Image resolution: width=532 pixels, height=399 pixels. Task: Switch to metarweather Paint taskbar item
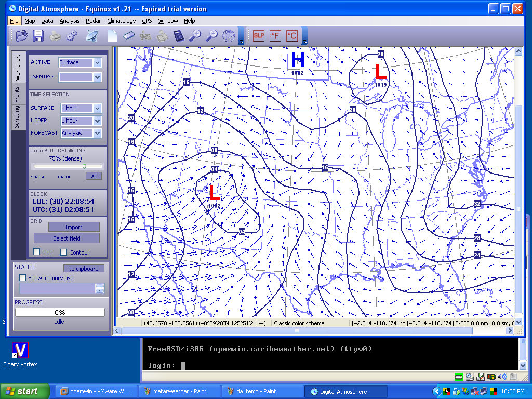pyautogui.click(x=179, y=392)
